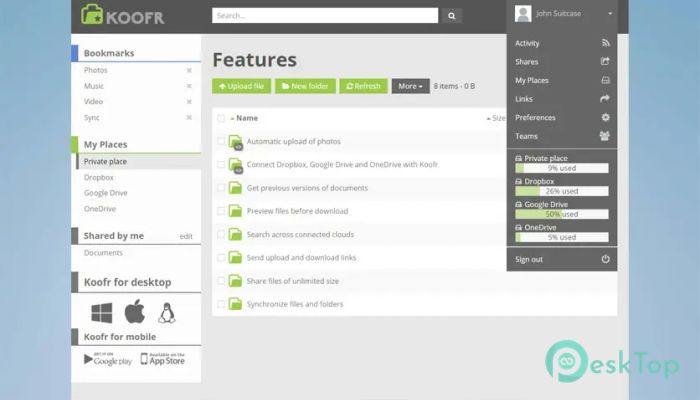Toggle the select-all checkbox beside Name
This screenshot has width=700, height=400.
[x=221, y=118]
